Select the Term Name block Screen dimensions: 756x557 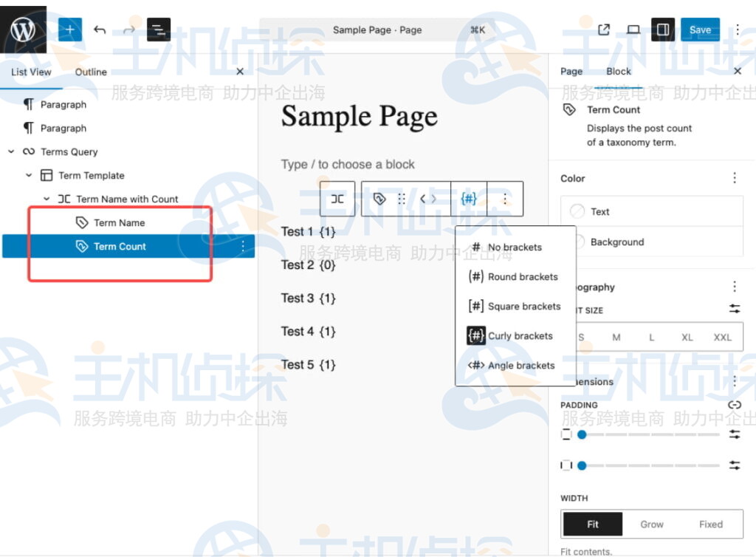pos(119,223)
